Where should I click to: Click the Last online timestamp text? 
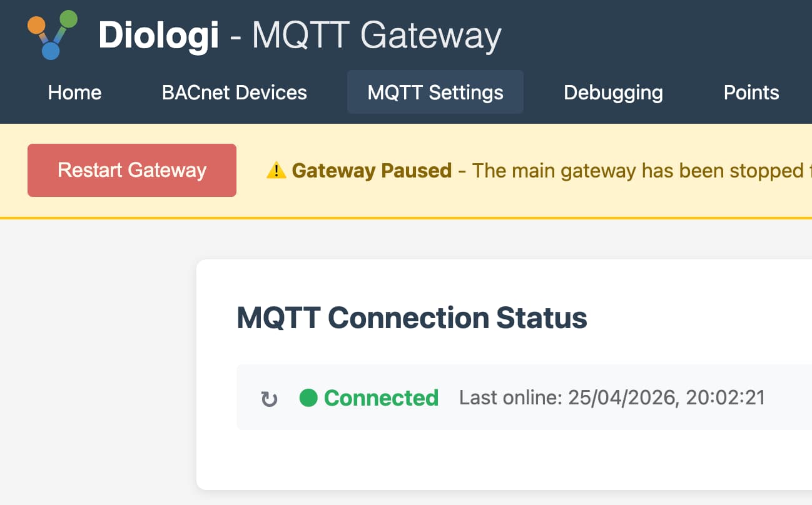coord(612,397)
